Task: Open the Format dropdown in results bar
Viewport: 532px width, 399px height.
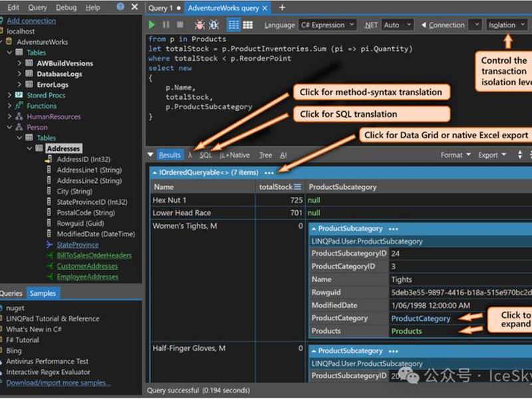Action: click(x=456, y=155)
